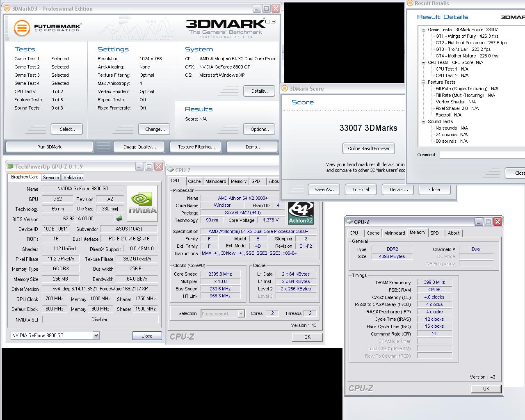Click the To Excel button
The height and width of the screenshot is (420, 525).
[x=361, y=189]
